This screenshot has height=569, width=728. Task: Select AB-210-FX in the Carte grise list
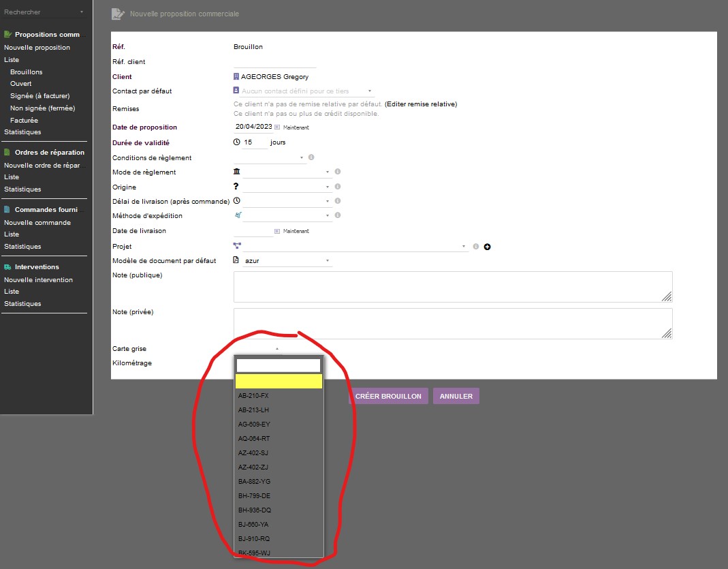[x=254, y=395]
